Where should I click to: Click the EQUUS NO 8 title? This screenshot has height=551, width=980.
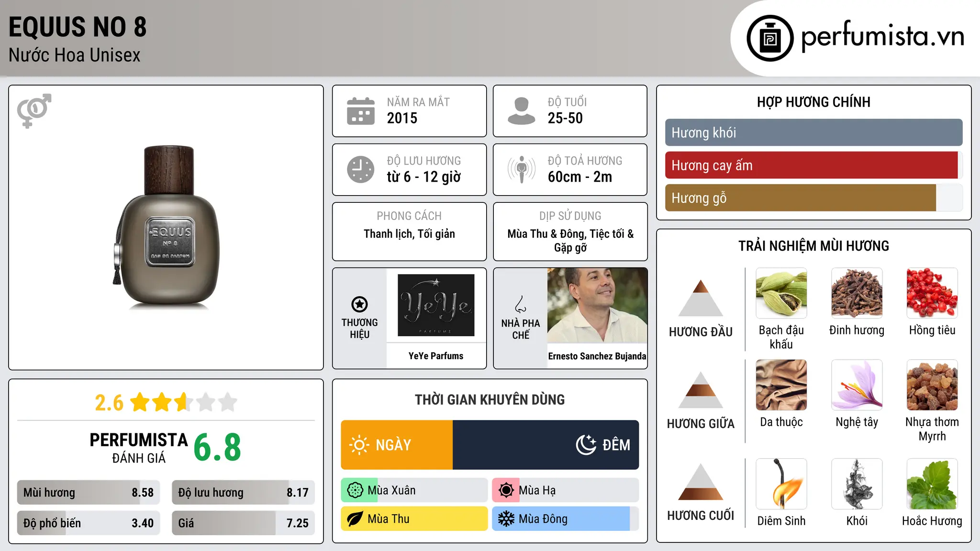click(78, 27)
